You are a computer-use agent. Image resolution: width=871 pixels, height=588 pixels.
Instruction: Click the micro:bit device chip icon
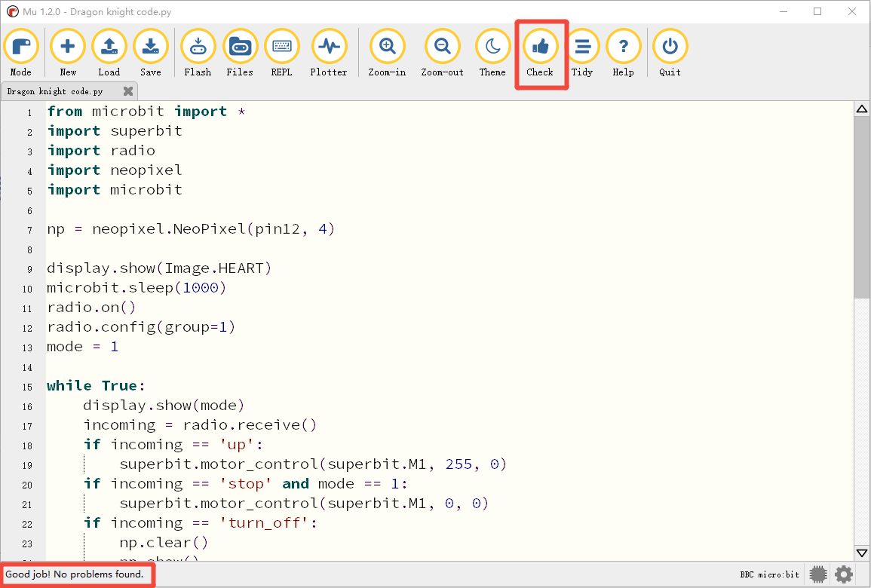click(817, 574)
